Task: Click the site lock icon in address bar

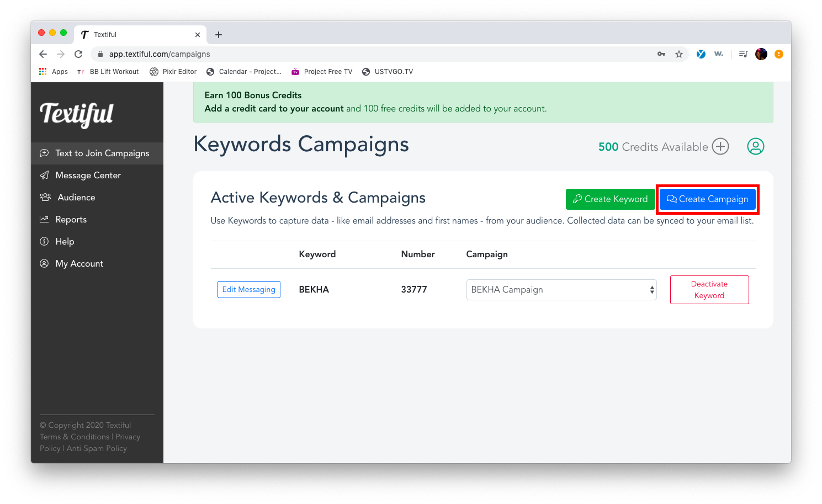Action: pyautogui.click(x=100, y=54)
